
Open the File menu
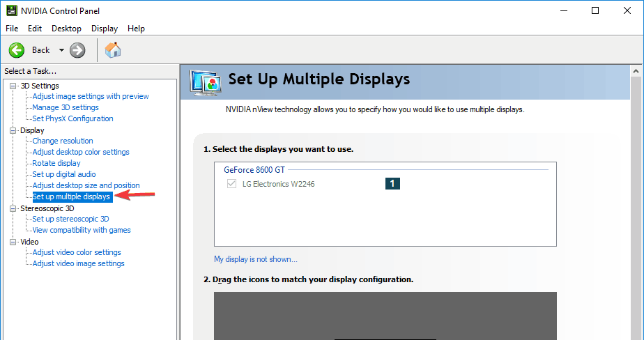[13, 29]
